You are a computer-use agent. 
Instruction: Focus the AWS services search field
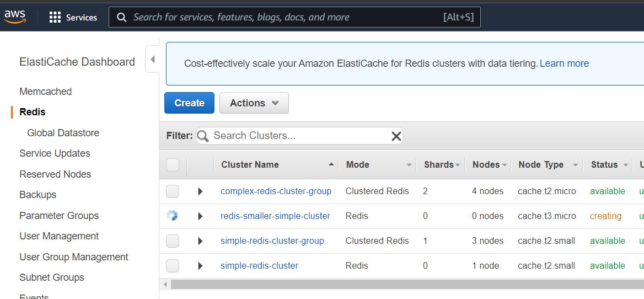tap(294, 17)
